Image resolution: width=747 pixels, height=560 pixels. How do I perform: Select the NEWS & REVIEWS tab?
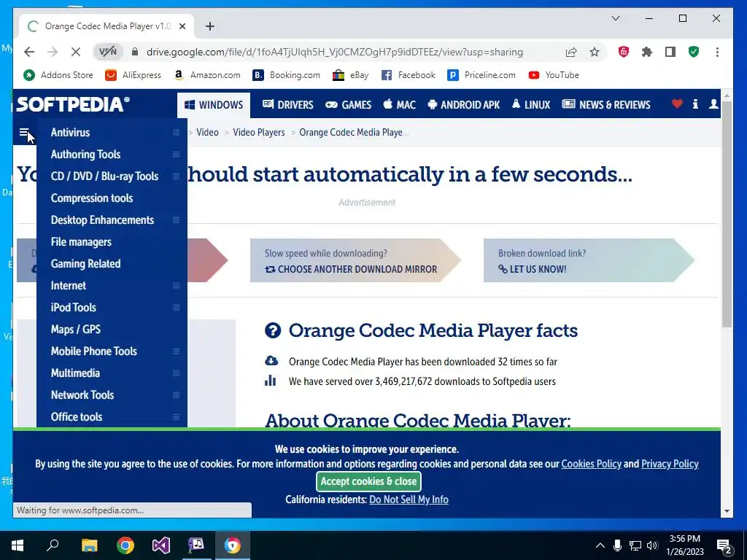click(606, 105)
